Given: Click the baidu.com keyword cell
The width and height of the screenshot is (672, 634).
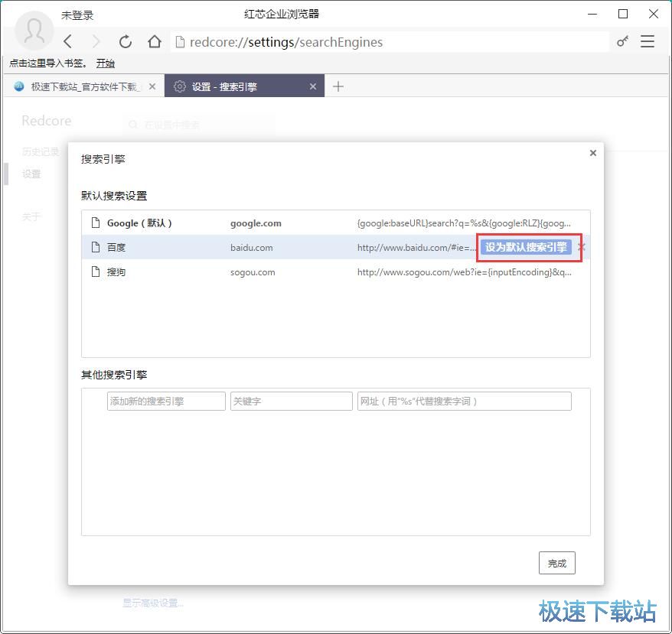Looking at the screenshot, I should 252,248.
